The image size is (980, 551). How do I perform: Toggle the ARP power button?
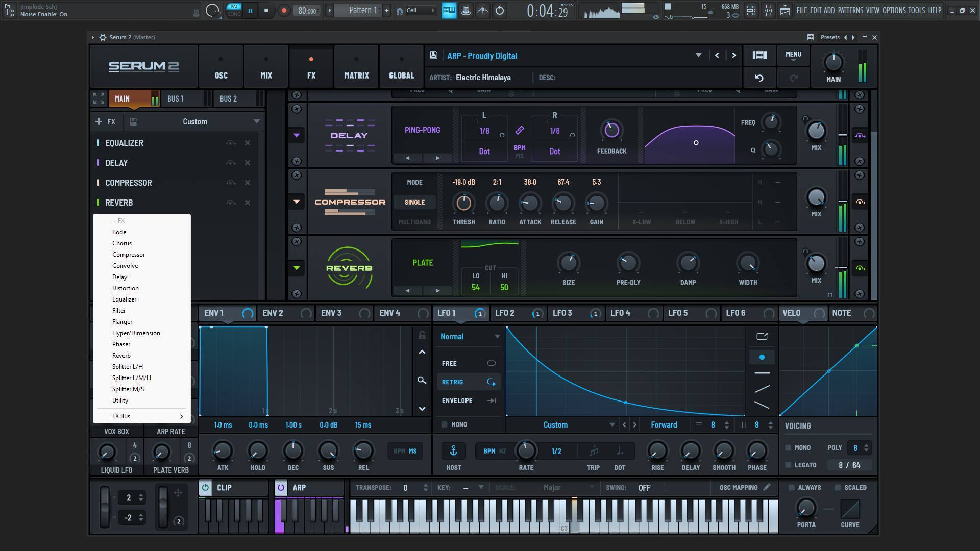(280, 487)
